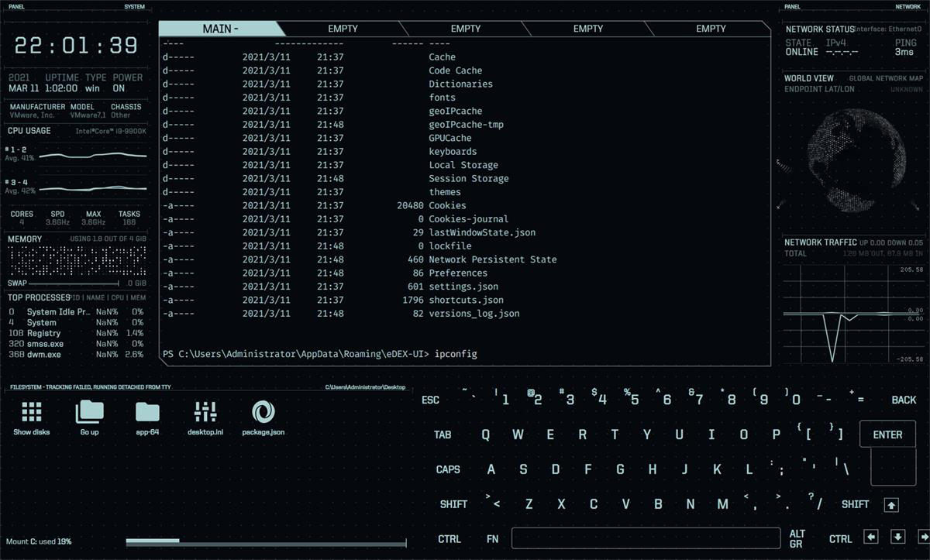Click the Mount C: disk usage bar
The height and width of the screenshot is (560, 930).
(x=266, y=541)
